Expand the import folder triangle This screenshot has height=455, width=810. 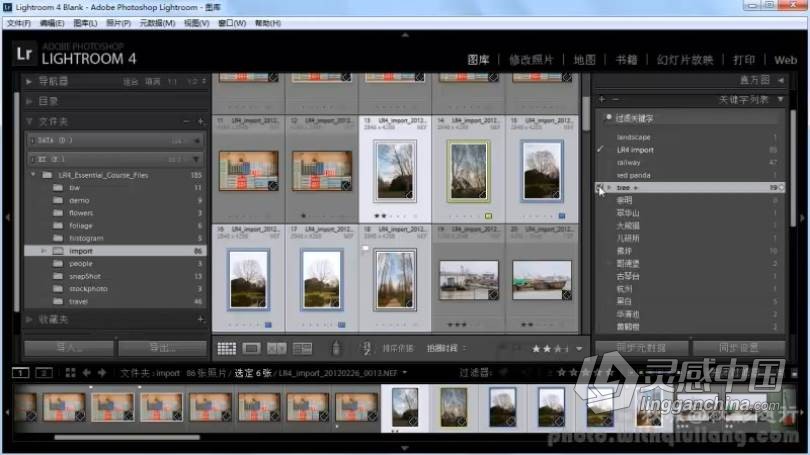[x=43, y=251]
